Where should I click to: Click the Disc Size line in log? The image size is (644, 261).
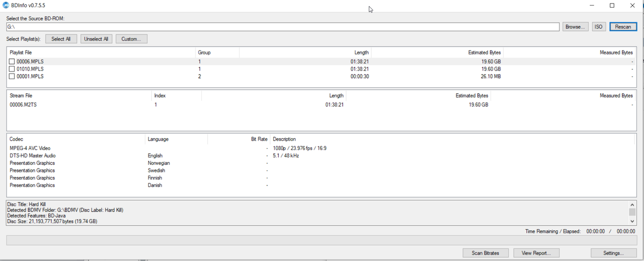[x=52, y=221]
